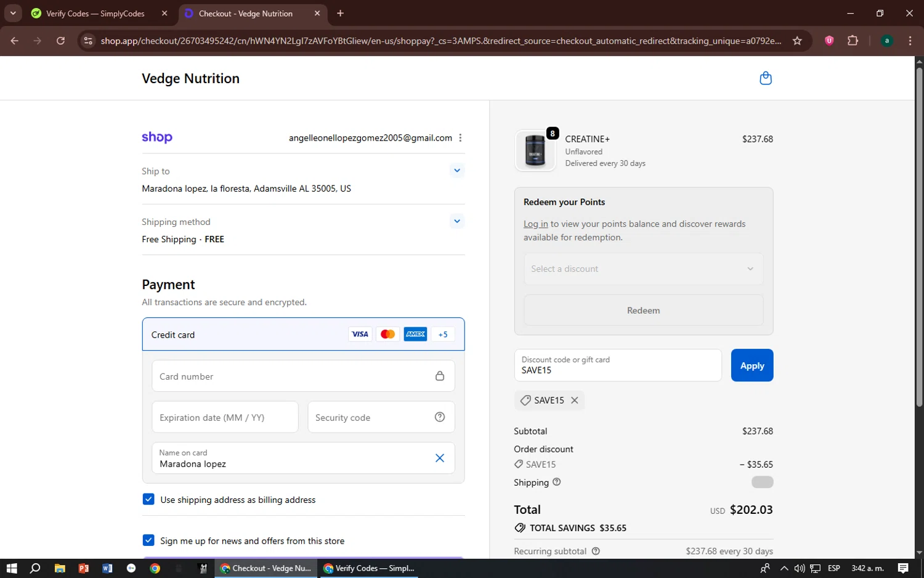Switch to the Checkout - Vedge Nu... taskbar window
The height and width of the screenshot is (578, 924).
(x=266, y=568)
